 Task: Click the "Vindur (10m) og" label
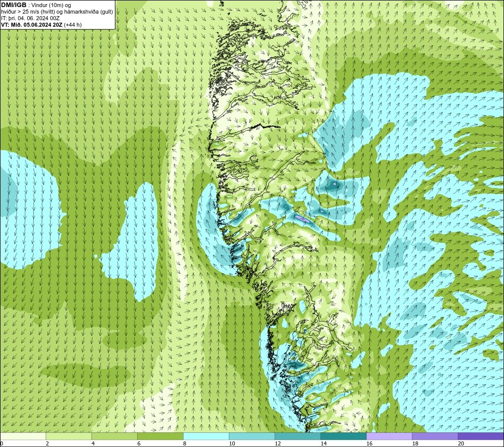[51, 6]
